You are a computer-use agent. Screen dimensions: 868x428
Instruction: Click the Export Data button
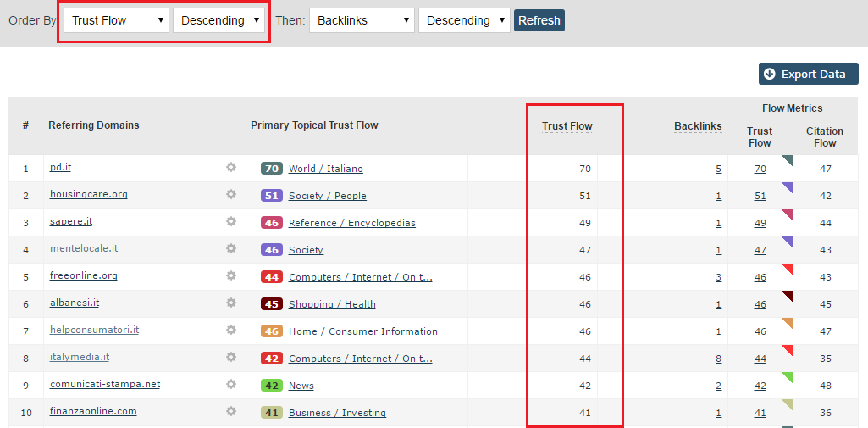(x=808, y=75)
